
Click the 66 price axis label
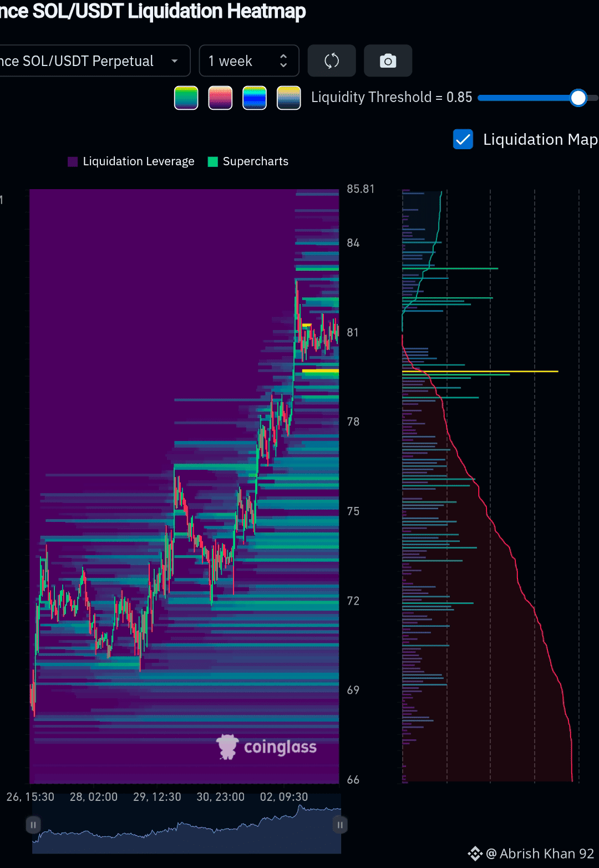click(353, 779)
